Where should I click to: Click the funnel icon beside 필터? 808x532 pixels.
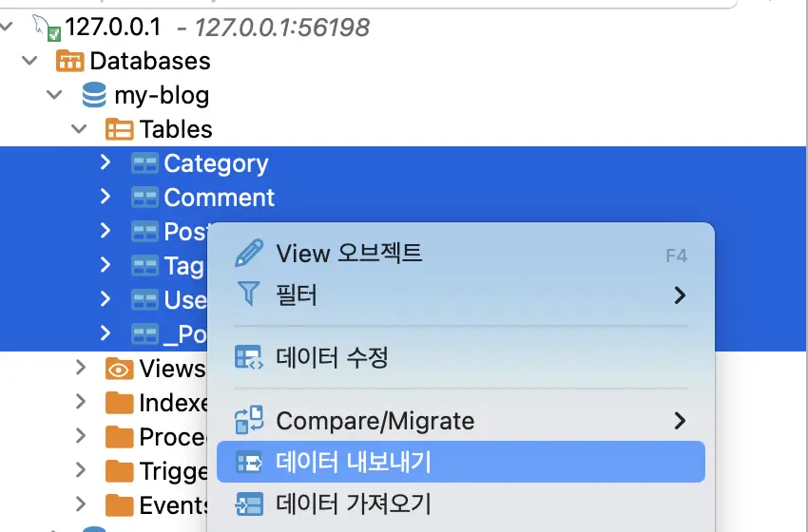(x=249, y=295)
